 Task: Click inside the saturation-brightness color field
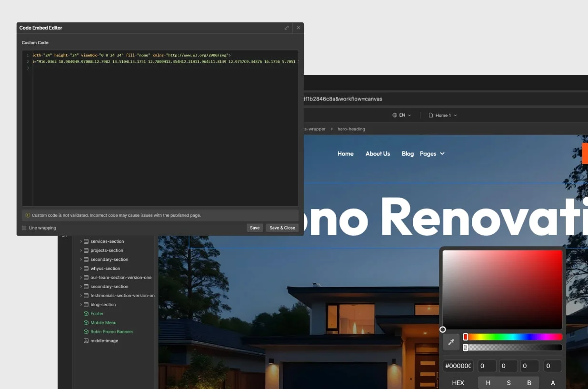[x=502, y=289]
